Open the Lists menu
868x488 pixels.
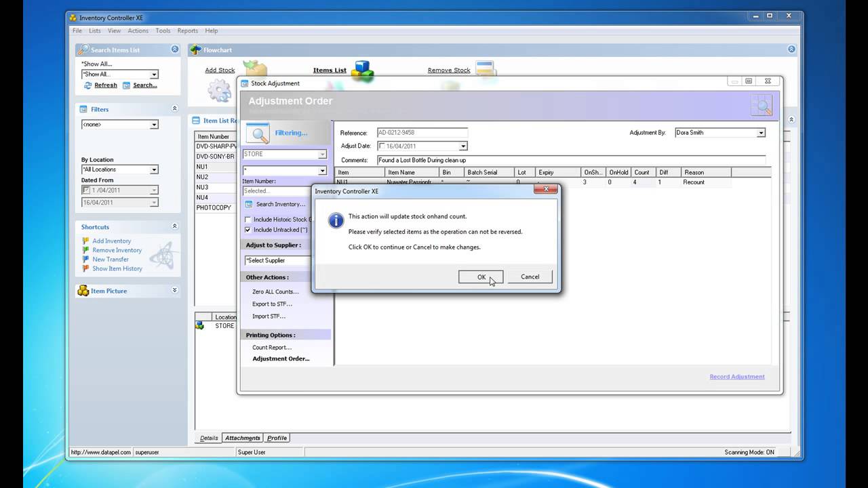click(x=95, y=30)
